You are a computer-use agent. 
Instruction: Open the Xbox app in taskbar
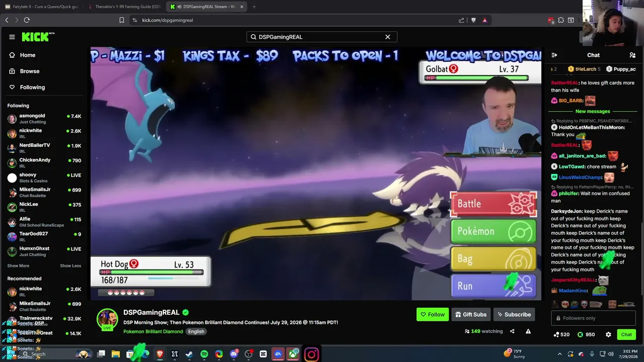pyautogui.click(x=293, y=354)
